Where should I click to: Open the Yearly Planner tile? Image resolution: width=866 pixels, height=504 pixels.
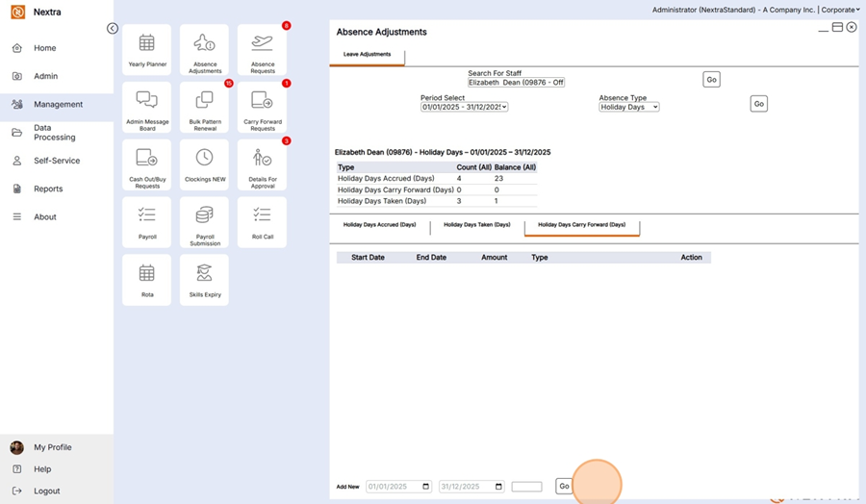pyautogui.click(x=147, y=50)
